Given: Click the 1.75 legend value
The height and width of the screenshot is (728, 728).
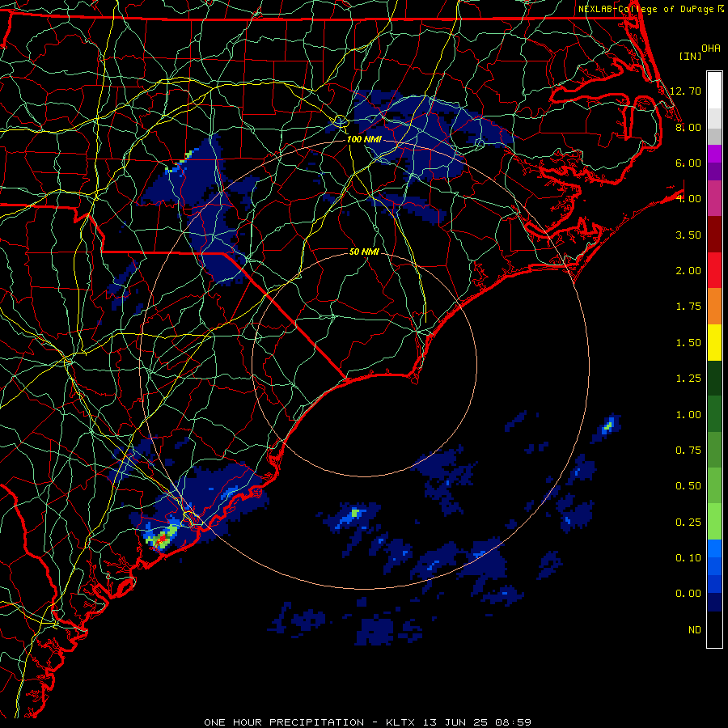Looking at the screenshot, I should [688, 307].
